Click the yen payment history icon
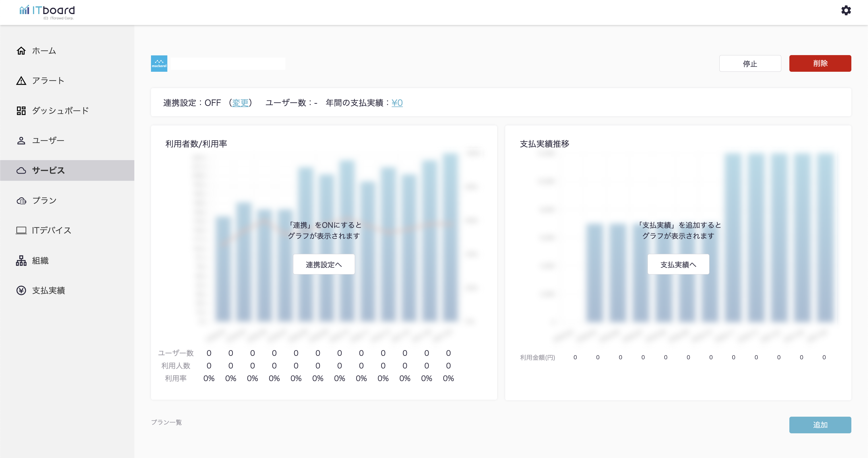The width and height of the screenshot is (868, 458). coord(21,290)
